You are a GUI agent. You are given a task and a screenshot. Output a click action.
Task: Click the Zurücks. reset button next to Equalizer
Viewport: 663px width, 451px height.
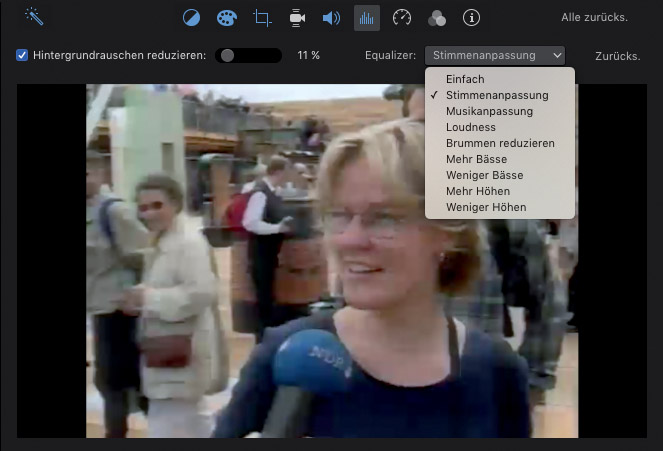click(x=617, y=56)
